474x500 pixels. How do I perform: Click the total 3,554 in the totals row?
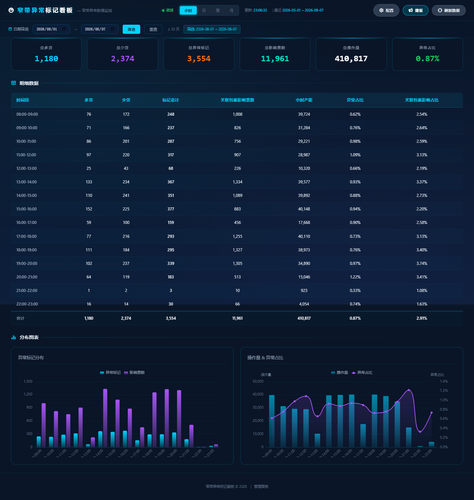click(171, 318)
